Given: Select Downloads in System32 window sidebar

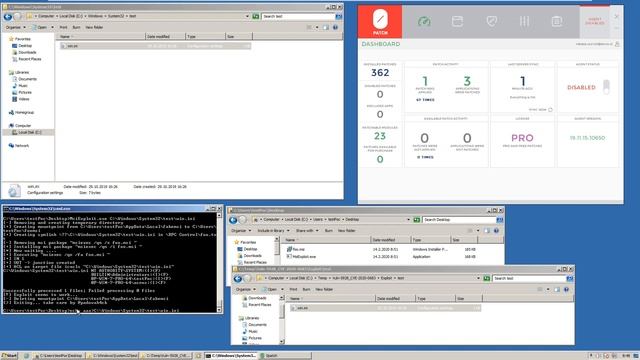Looking at the screenshot, I should point(27,52).
